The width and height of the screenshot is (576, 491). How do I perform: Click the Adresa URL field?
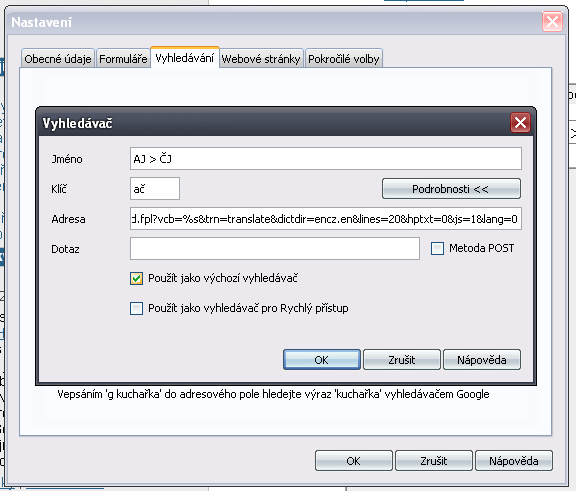tap(325, 219)
